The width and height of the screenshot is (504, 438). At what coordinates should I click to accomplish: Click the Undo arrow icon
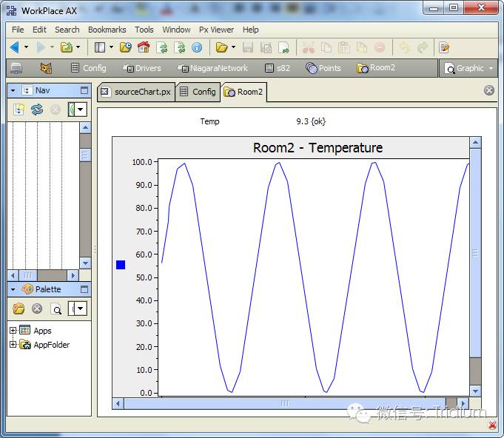coord(404,47)
